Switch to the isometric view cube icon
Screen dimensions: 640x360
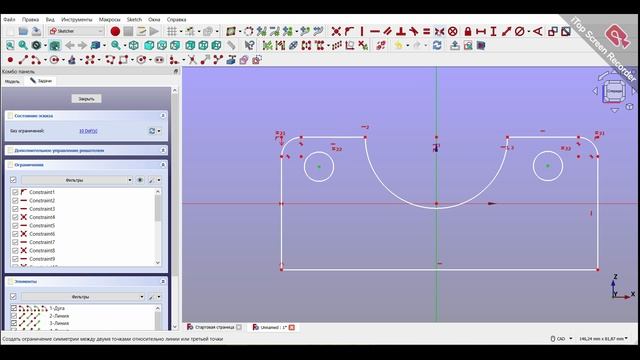pyautogui.click(x=134, y=46)
